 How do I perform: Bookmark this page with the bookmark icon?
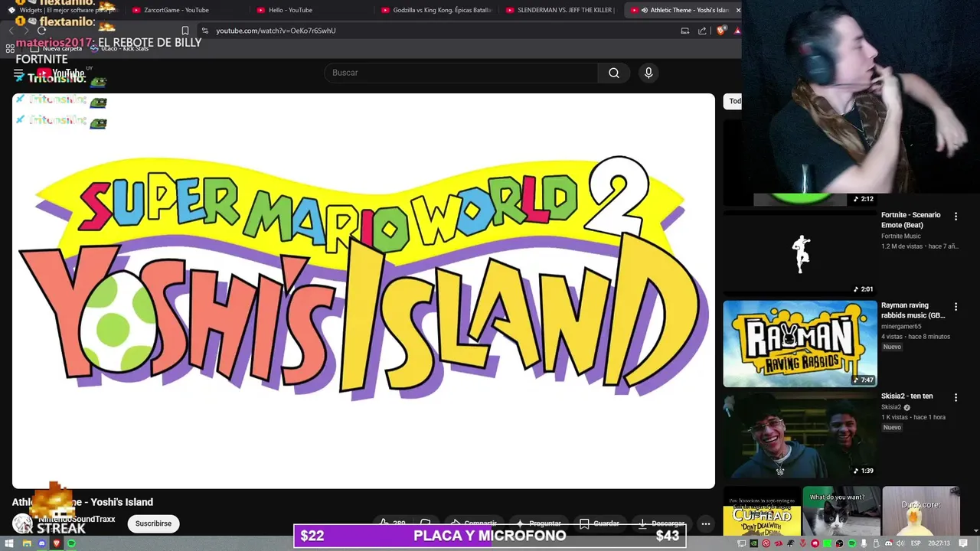tap(185, 31)
